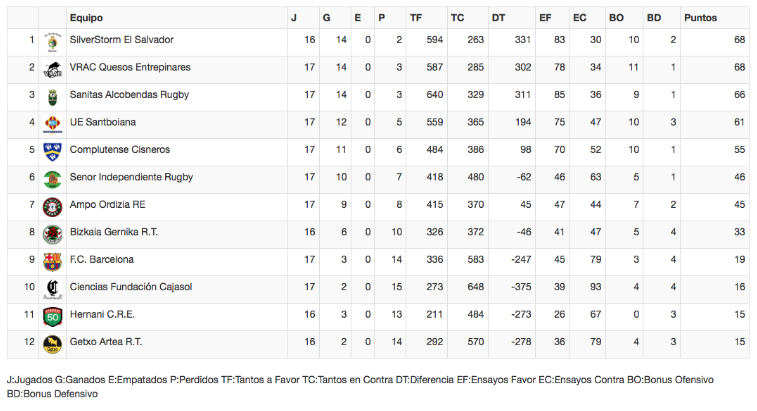
Task: Select the Sanitas Alcobendas Rugby crest
Action: [53, 98]
